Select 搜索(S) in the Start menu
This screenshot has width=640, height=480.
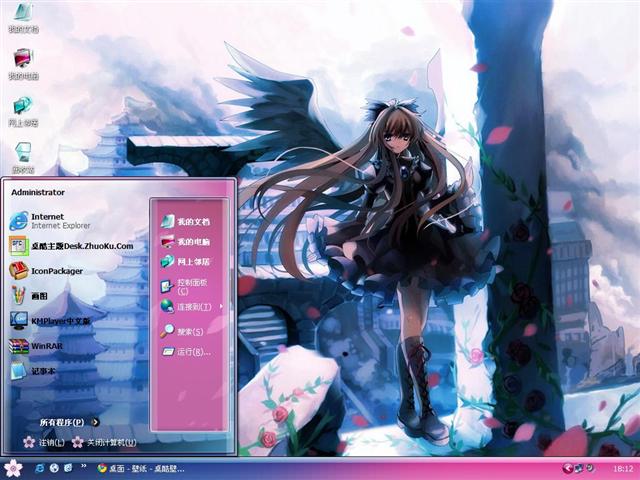click(x=188, y=329)
